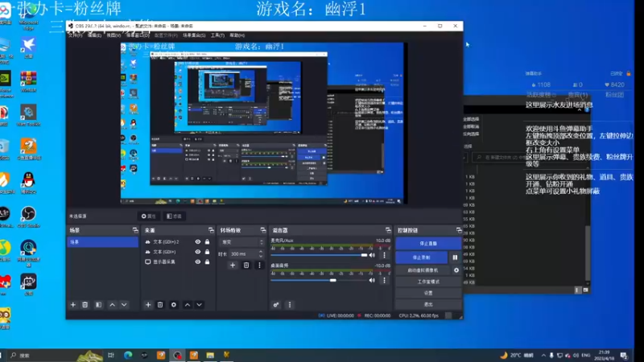Screen dimensions: 644x362
Task: Delete the selected scene with the trash icon
Action: [85, 305]
